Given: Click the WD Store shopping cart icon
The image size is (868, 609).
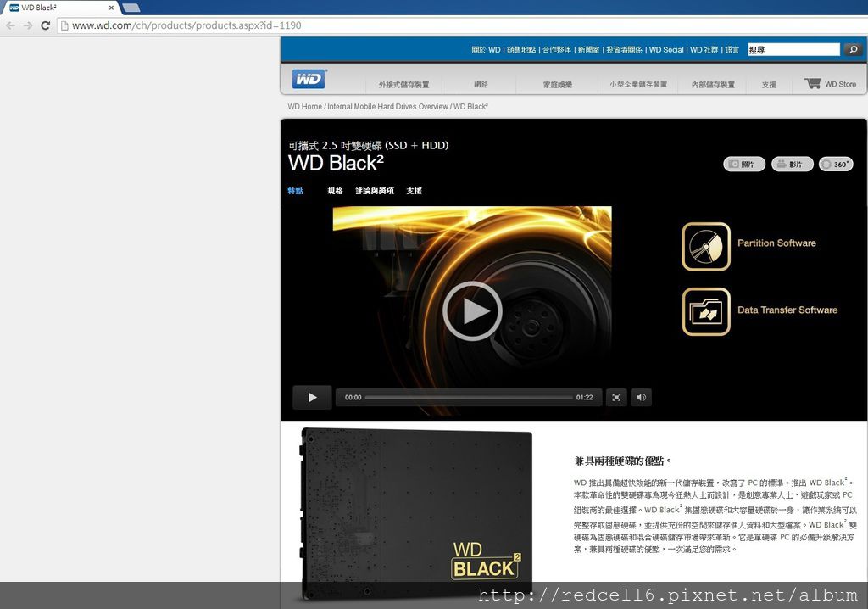Looking at the screenshot, I should pos(813,83).
